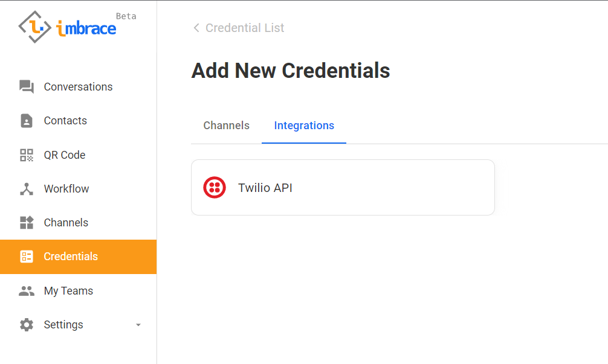
Task: Click the Conversations chat bubble icon
Action: [x=27, y=87]
